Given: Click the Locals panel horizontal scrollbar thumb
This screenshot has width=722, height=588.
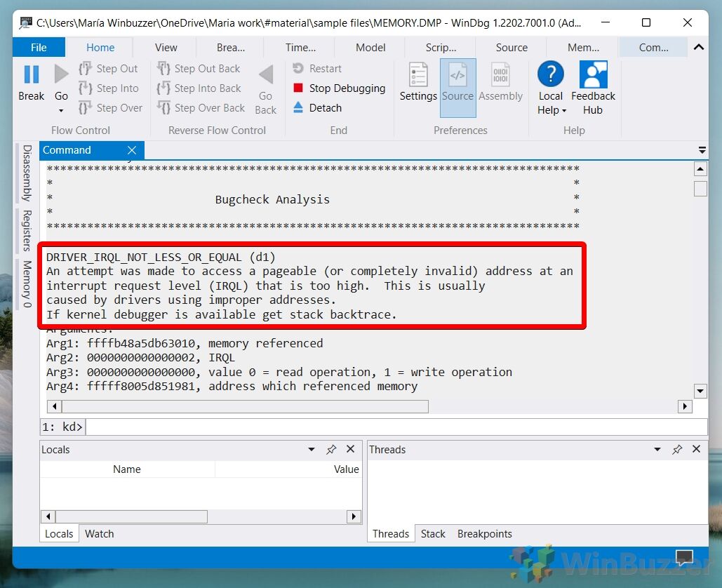Looking at the screenshot, I should 131,516.
